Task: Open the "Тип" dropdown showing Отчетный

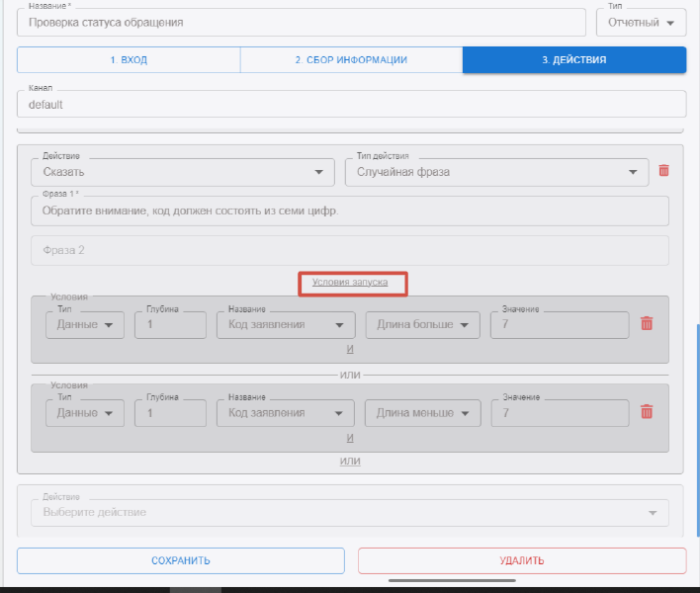Action: pyautogui.click(x=641, y=22)
